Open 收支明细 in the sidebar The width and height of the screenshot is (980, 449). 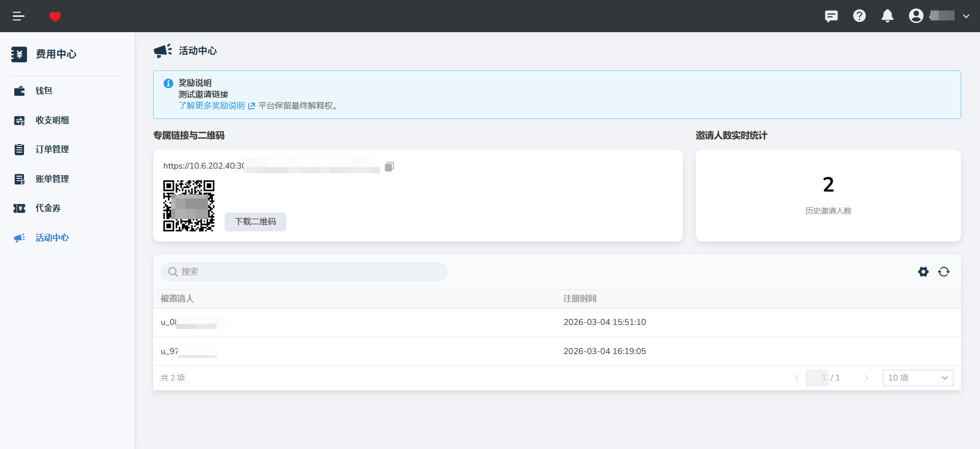click(x=52, y=121)
